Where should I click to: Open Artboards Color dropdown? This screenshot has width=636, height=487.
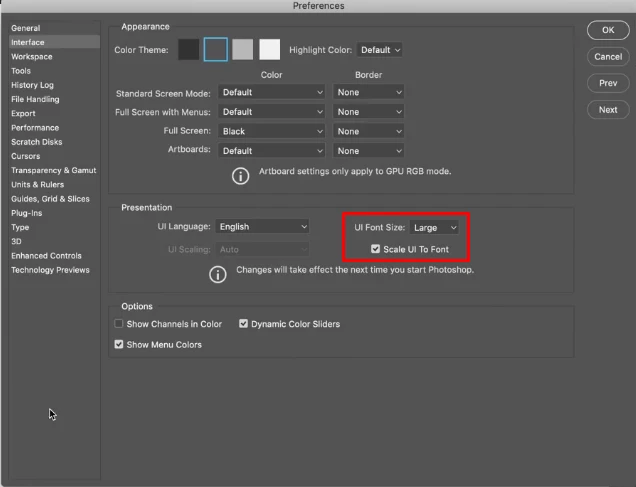(271, 151)
